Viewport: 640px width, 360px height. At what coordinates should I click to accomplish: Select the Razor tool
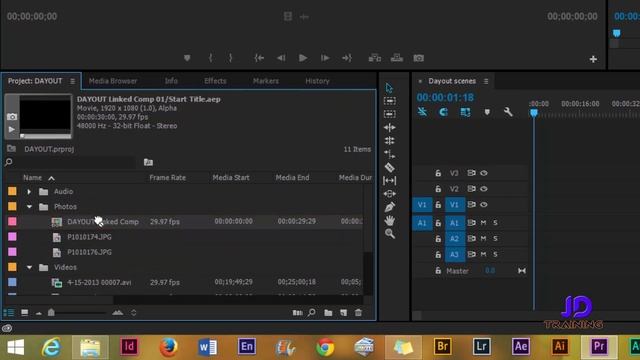tap(389, 167)
